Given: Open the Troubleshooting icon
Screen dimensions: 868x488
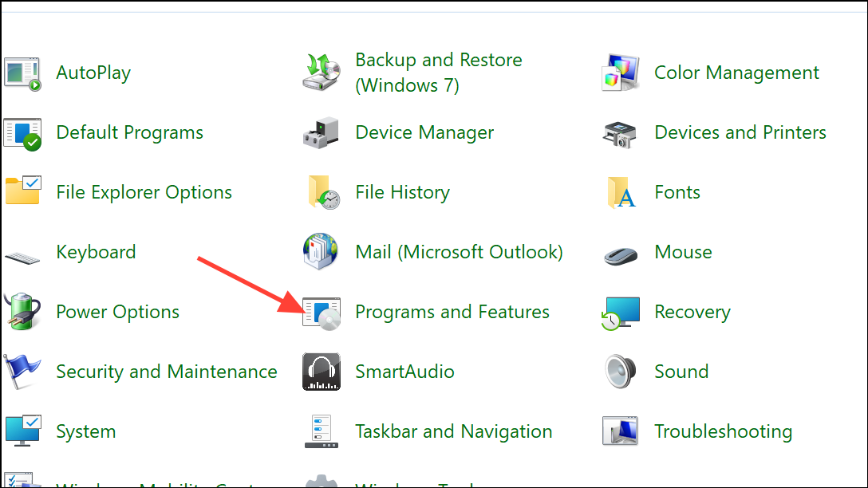Looking at the screenshot, I should tap(620, 431).
